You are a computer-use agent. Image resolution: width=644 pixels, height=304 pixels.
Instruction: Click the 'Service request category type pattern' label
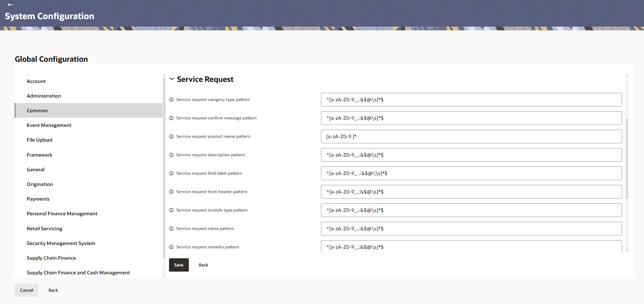(213, 100)
